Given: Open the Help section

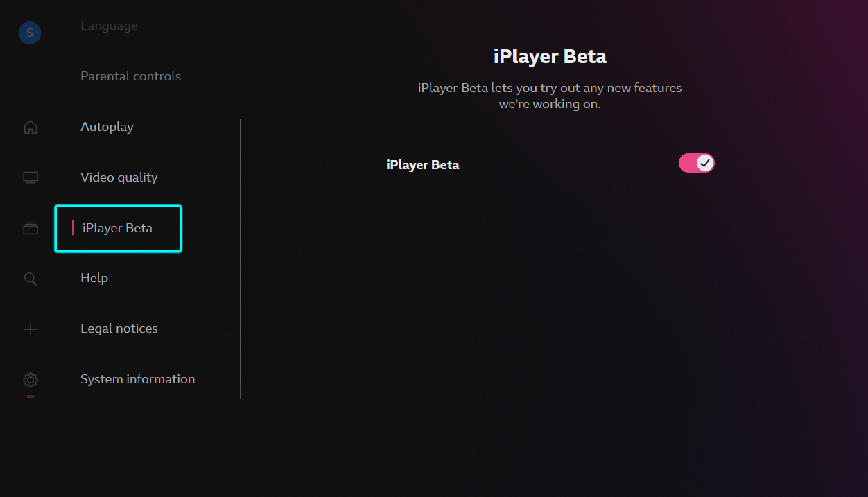Looking at the screenshot, I should point(94,278).
